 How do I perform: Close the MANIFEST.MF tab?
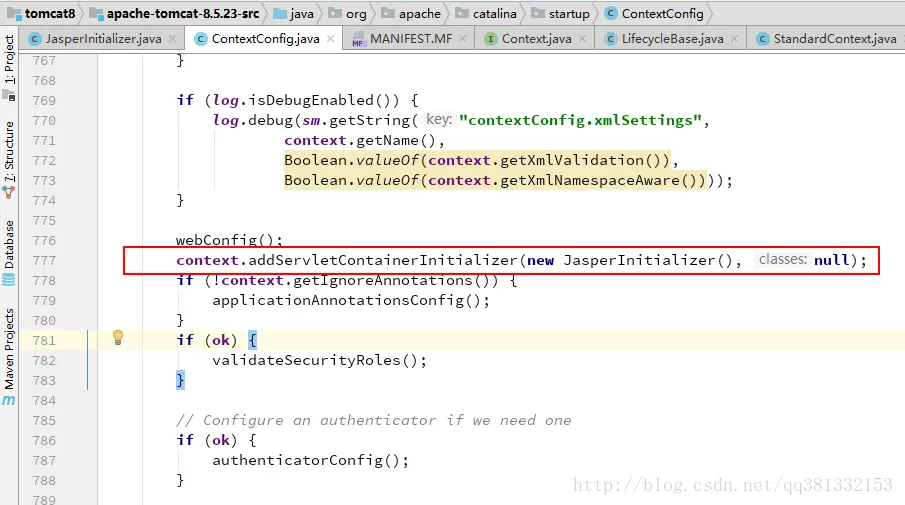[x=462, y=39]
